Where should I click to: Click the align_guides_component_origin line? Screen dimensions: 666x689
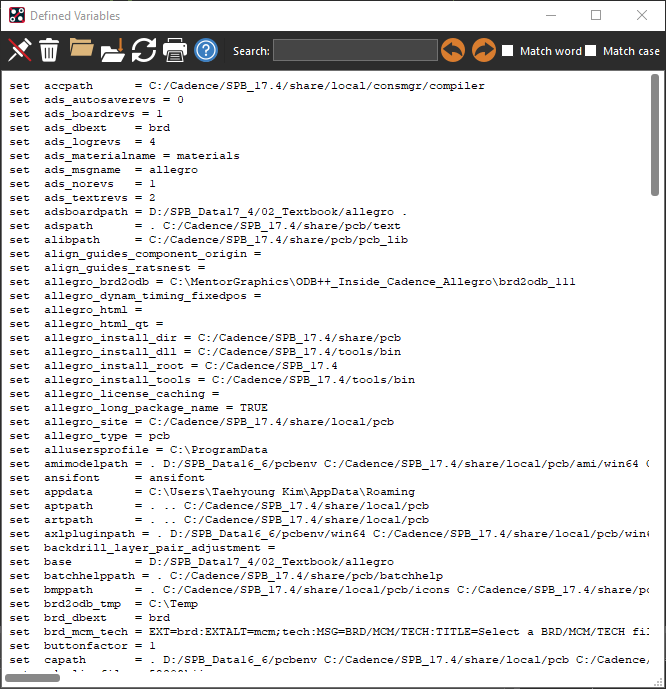135,254
